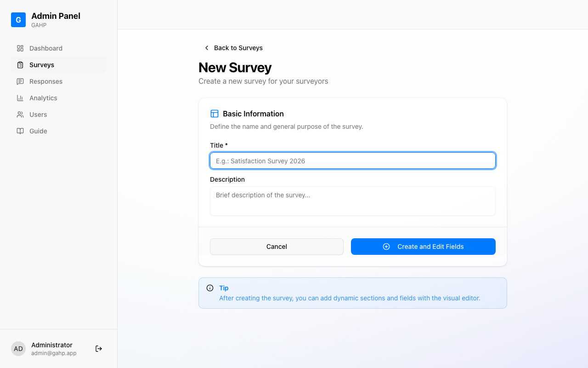Click the info icon in the Tip box
This screenshot has width=588, height=368.
coord(210,288)
